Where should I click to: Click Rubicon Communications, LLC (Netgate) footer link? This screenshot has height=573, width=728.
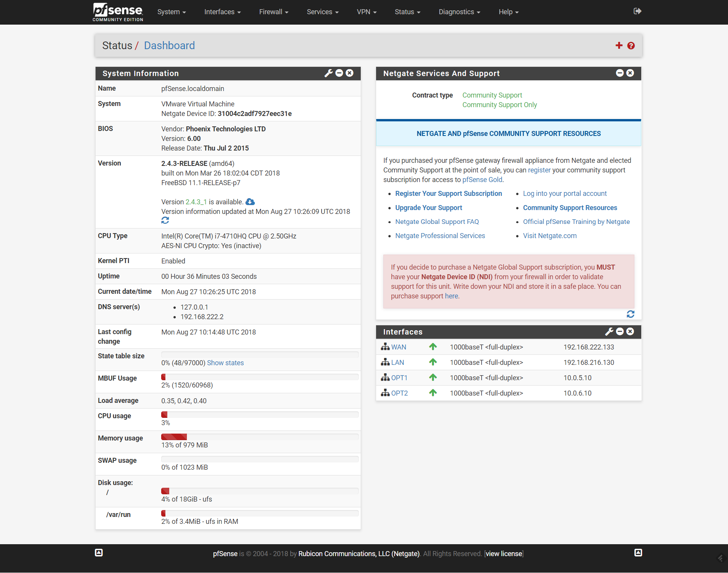point(359,554)
